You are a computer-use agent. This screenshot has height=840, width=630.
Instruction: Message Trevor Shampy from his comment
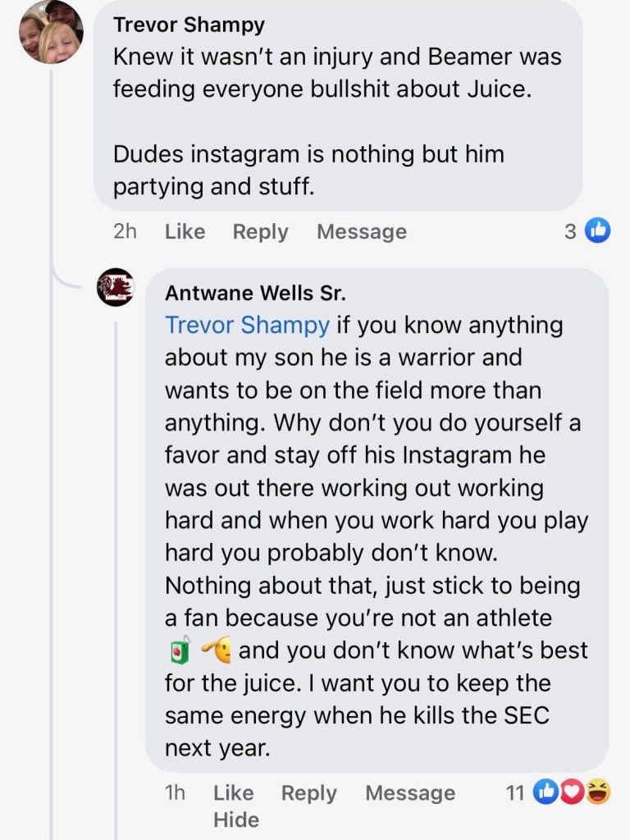point(361,232)
